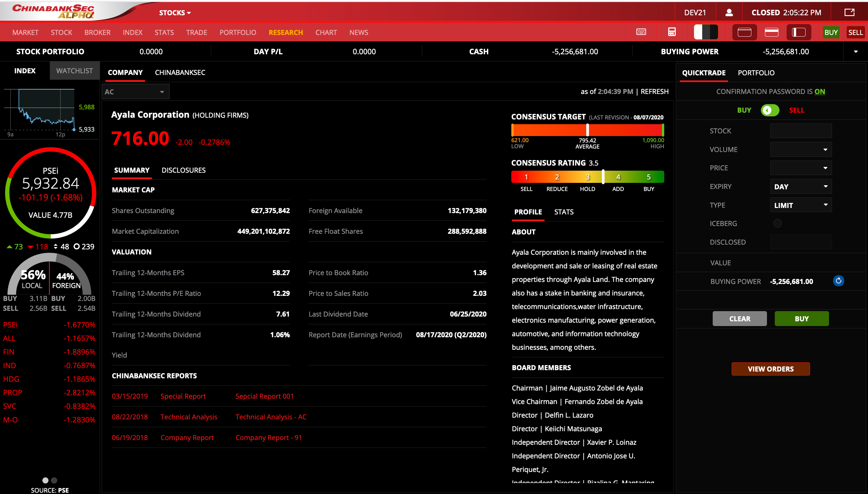Click the DEV21 account label
The height and width of the screenshot is (494, 868).
coord(695,13)
